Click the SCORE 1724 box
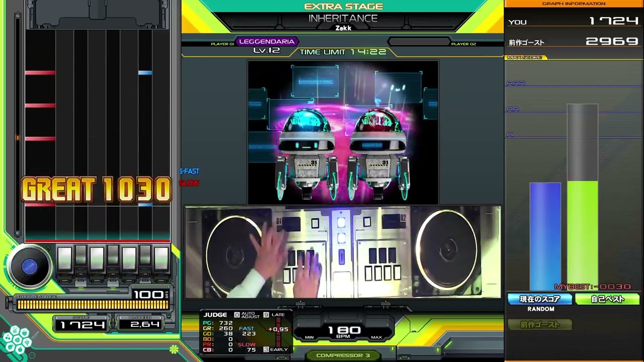 coord(82,324)
